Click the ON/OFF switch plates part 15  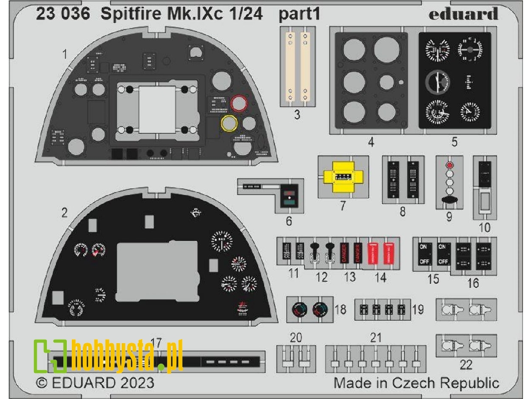(x=433, y=253)
